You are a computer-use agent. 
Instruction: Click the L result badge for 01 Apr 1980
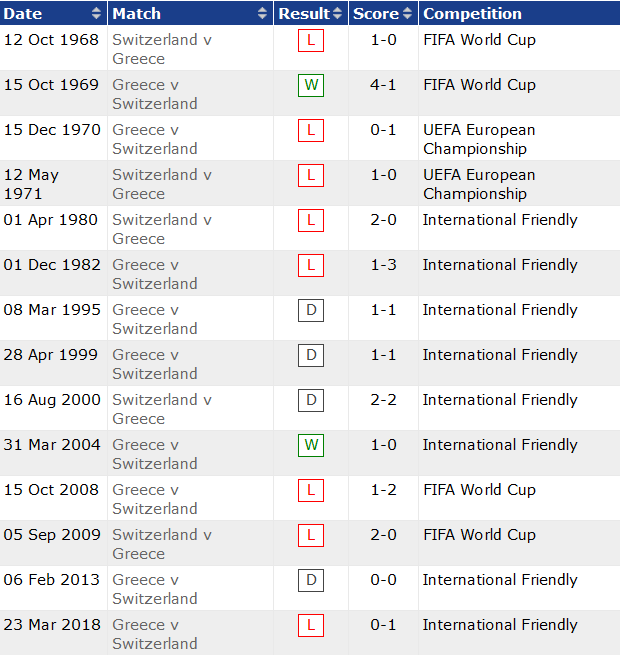pos(311,221)
